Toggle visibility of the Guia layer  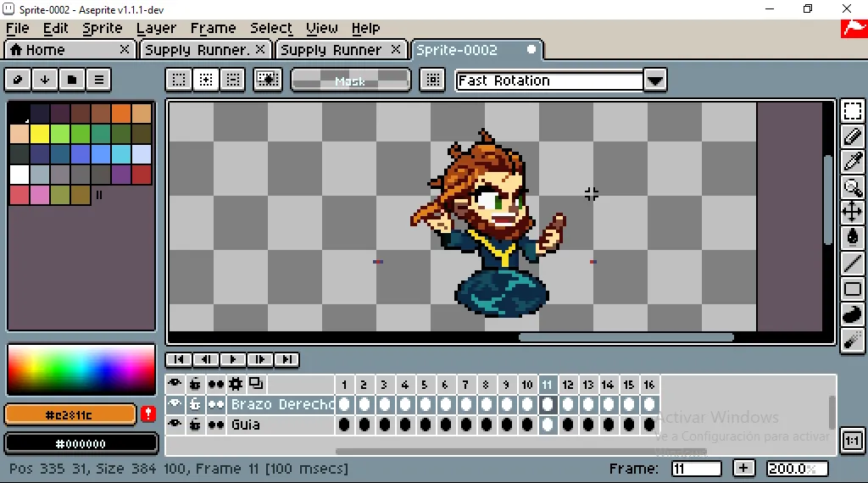point(175,425)
